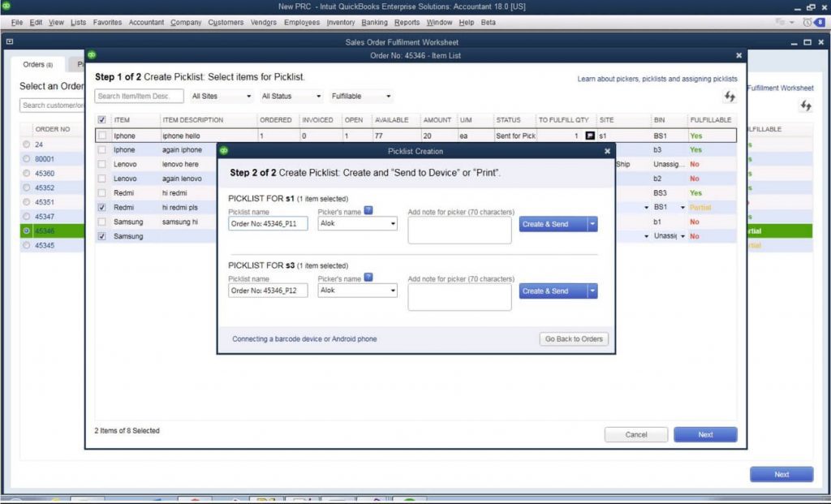Image resolution: width=831 pixels, height=504 pixels.
Task: Click QuickBooks logo in Picklist Creation title
Action: [x=224, y=151]
